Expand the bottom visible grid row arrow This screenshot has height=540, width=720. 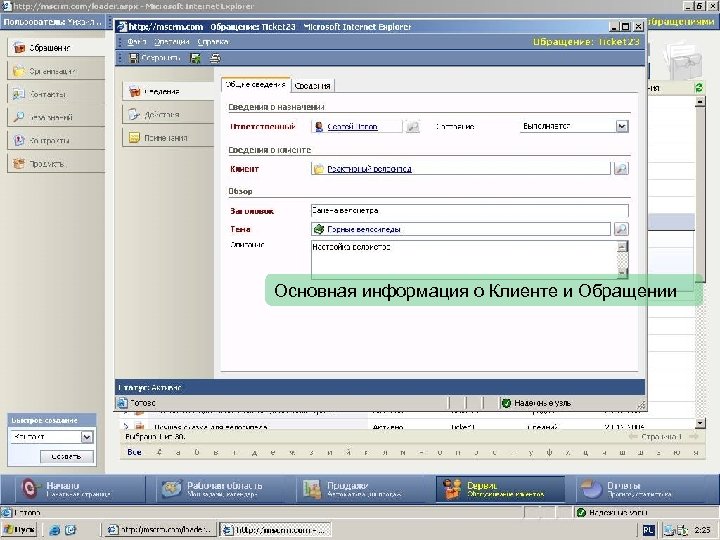126,427
